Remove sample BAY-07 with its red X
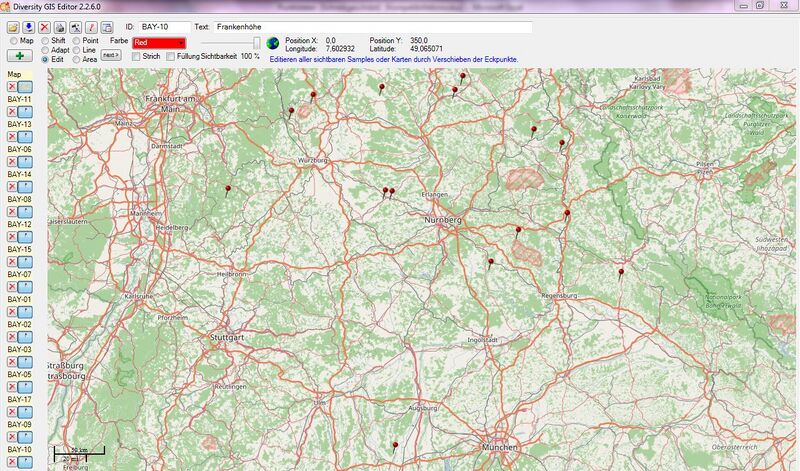The width and height of the screenshot is (800, 471). pos(12,287)
